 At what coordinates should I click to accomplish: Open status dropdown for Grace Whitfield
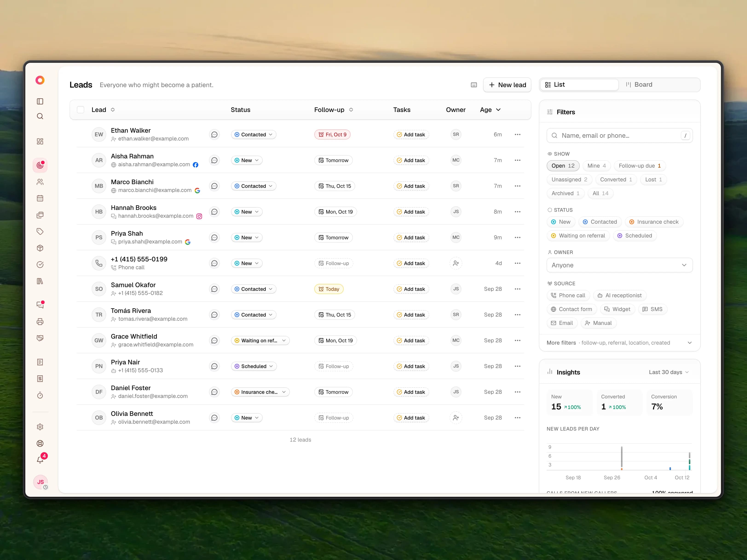[260, 340]
